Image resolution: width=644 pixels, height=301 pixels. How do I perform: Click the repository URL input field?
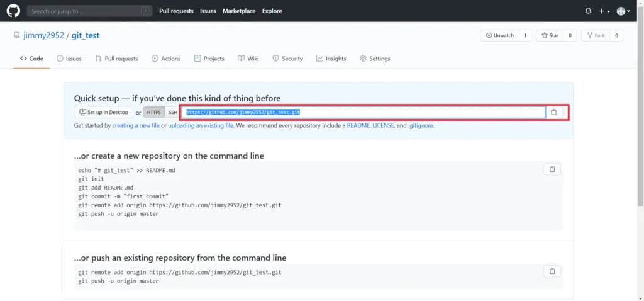(363, 112)
